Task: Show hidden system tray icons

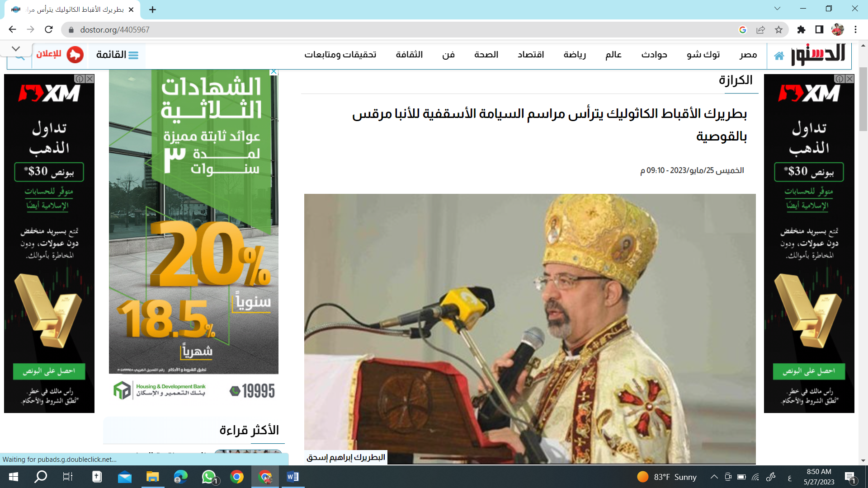Action: click(x=714, y=477)
